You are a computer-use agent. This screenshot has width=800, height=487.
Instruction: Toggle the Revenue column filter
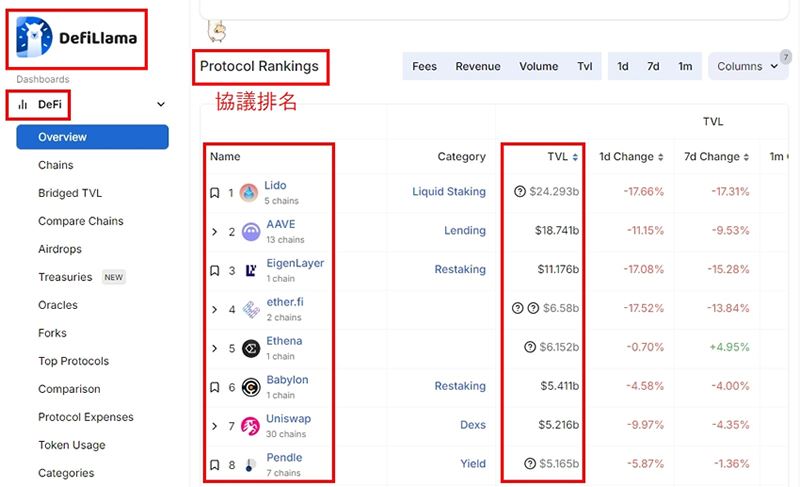pyautogui.click(x=478, y=66)
